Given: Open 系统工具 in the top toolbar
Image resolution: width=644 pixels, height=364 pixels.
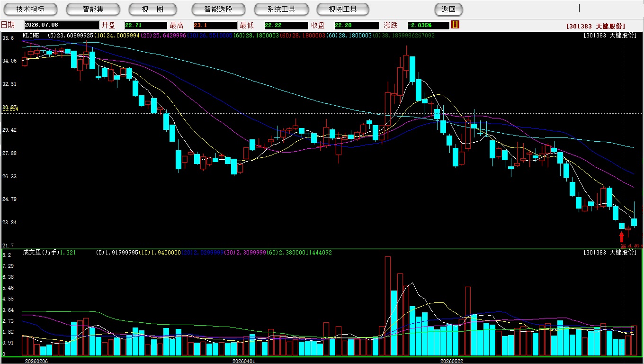Looking at the screenshot, I should pyautogui.click(x=281, y=9).
